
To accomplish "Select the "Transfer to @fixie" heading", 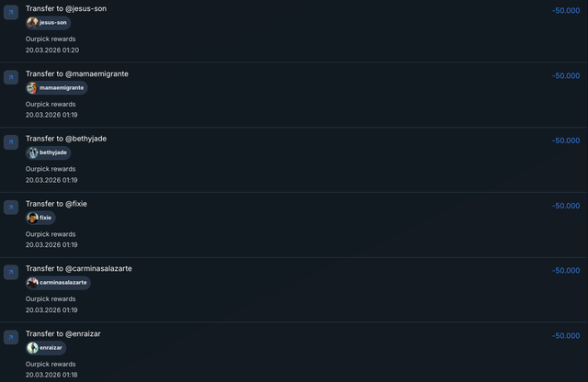I will 56,203.
